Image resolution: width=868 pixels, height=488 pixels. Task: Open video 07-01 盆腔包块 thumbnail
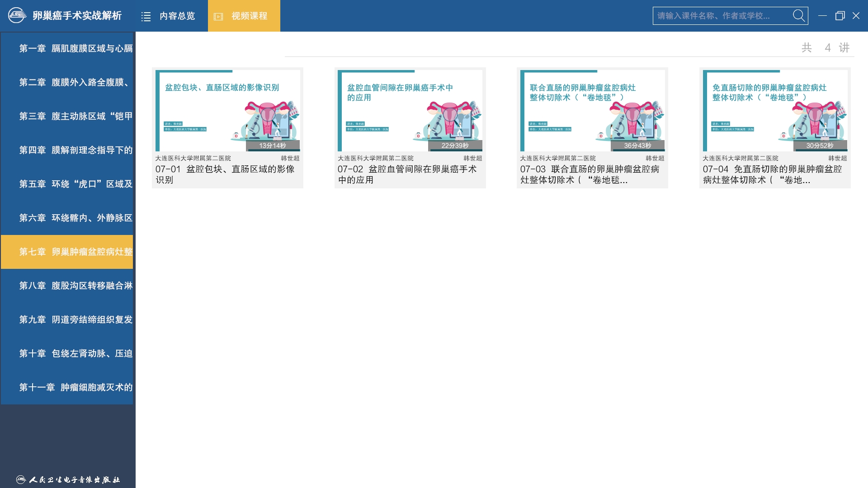click(x=227, y=111)
